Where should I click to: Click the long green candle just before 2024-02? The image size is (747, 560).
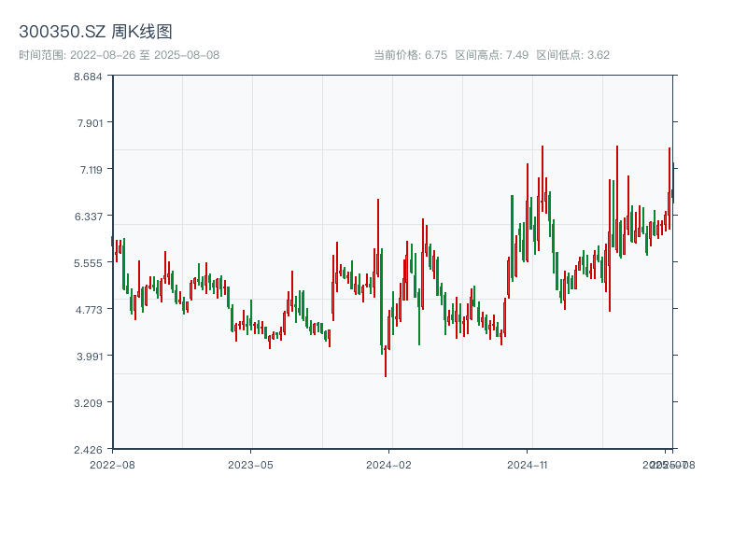pos(382,301)
